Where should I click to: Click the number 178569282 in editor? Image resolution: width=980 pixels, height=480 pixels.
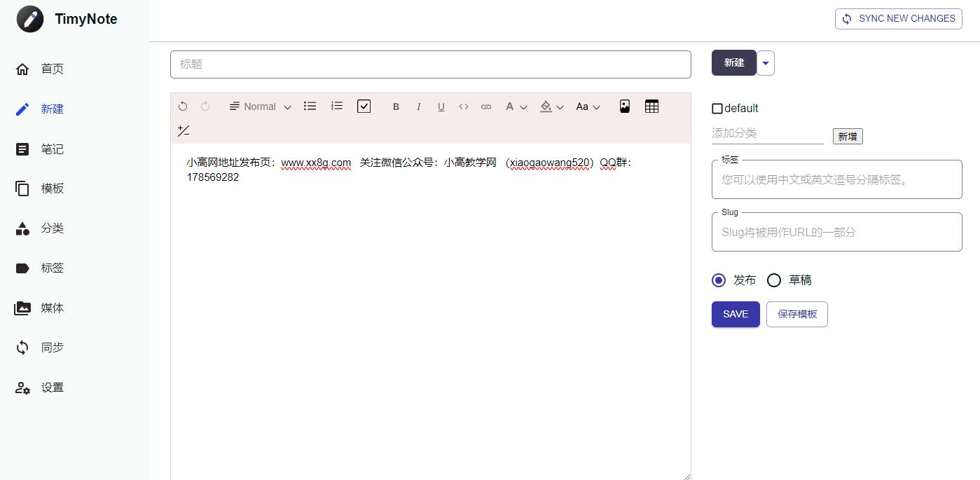tap(213, 177)
